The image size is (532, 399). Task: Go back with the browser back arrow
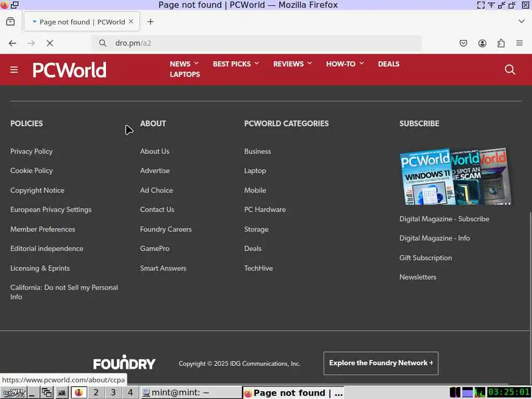click(x=12, y=43)
